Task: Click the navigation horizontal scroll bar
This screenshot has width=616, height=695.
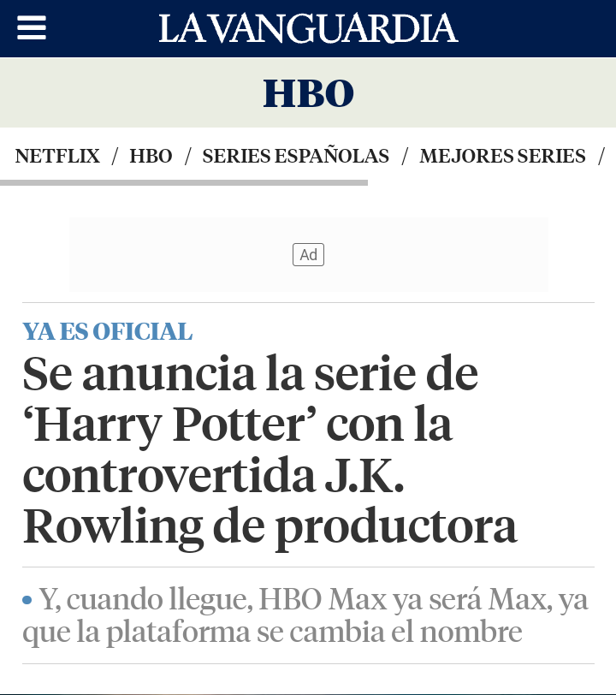Action: click(184, 182)
